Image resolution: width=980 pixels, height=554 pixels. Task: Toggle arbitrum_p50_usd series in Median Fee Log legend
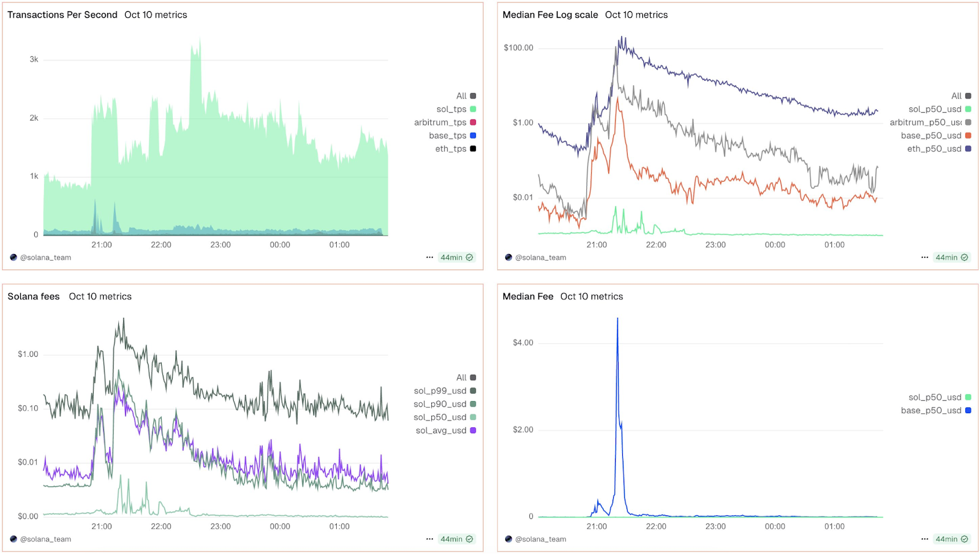930,122
